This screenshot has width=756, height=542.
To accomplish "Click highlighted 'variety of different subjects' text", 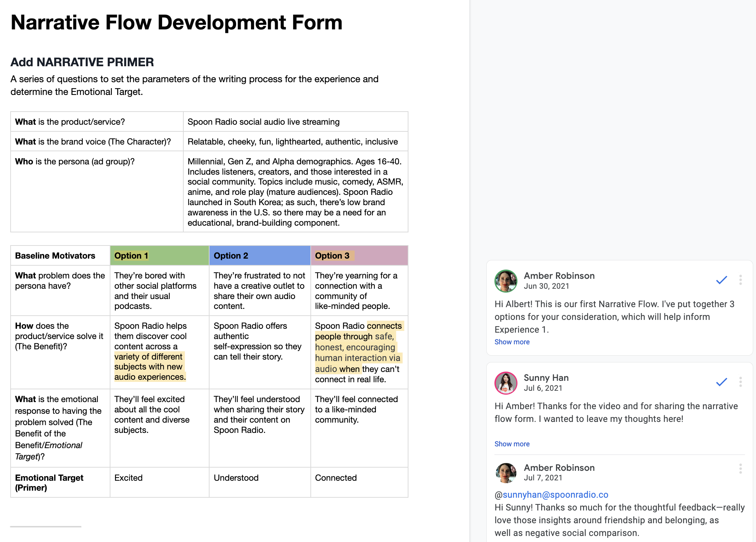I will (150, 367).
